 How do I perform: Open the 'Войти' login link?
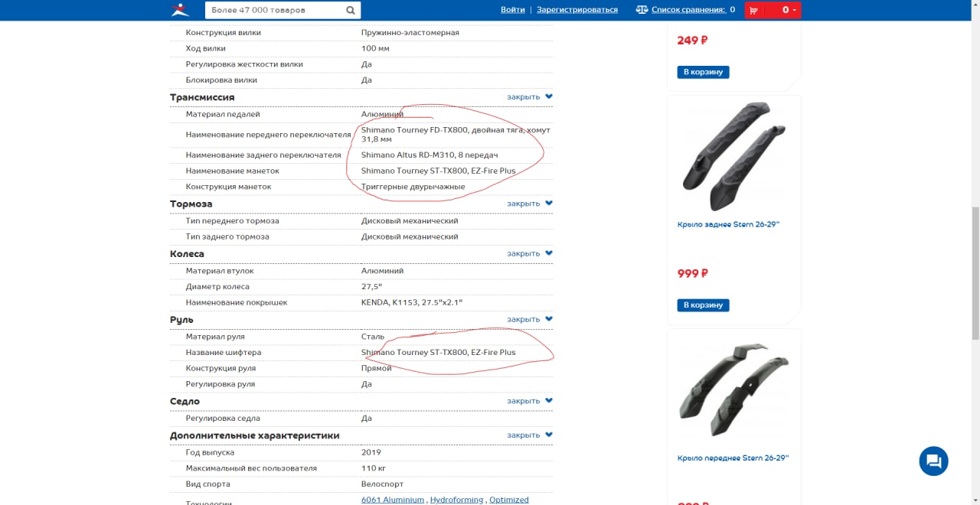513,10
